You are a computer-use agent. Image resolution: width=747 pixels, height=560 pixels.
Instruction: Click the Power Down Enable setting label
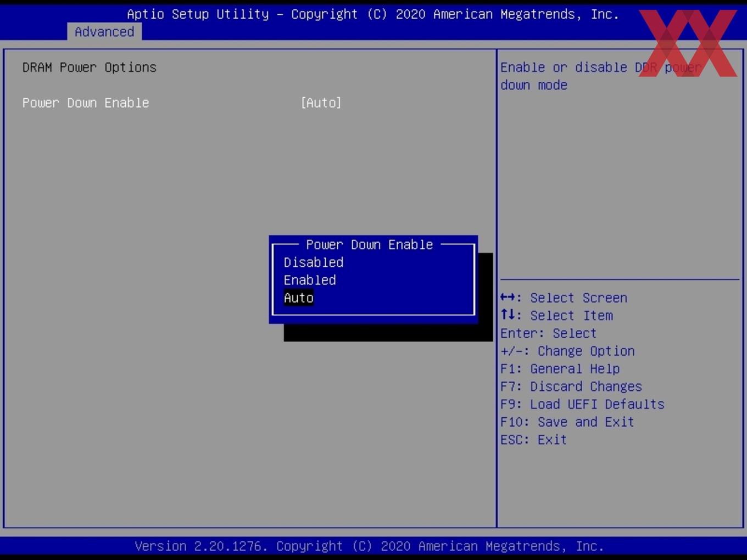86,103
